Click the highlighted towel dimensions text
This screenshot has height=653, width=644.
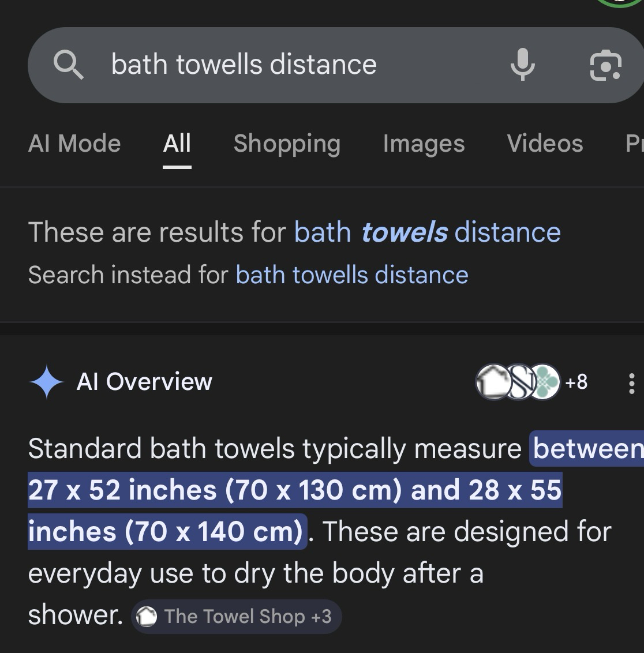click(294, 490)
